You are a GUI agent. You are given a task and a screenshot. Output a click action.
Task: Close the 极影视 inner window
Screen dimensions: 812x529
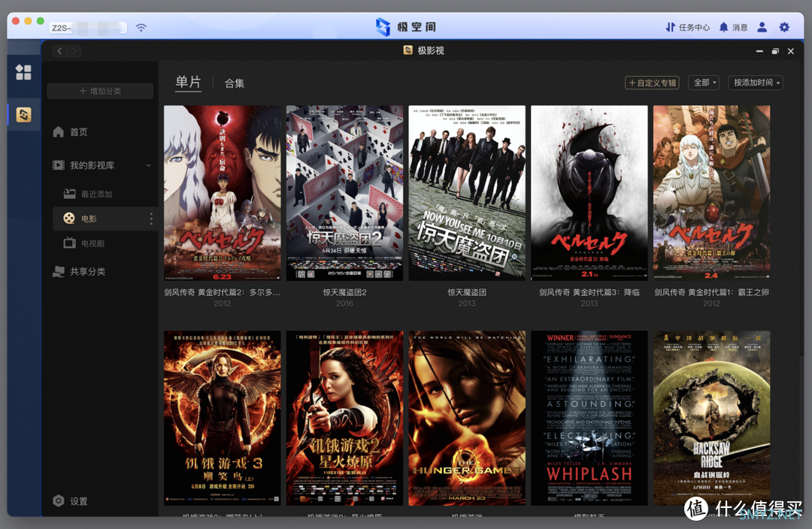coord(791,51)
